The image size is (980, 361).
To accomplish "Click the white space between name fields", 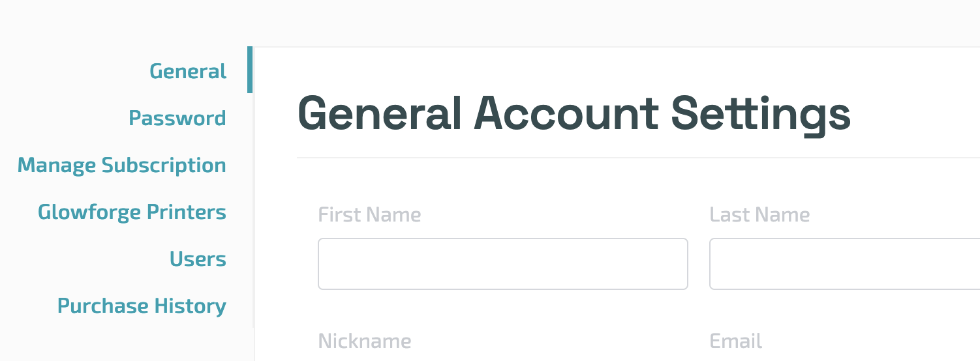I will [699, 264].
